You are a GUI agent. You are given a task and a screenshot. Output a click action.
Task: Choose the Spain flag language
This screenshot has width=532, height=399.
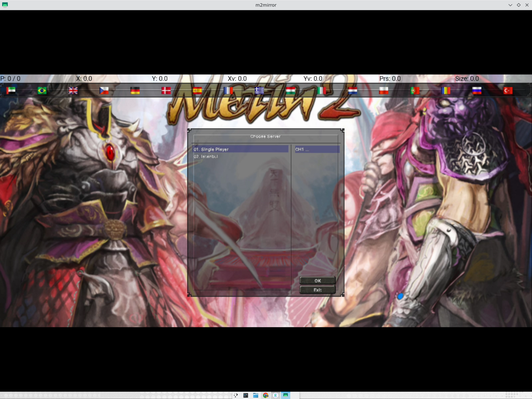click(x=197, y=90)
